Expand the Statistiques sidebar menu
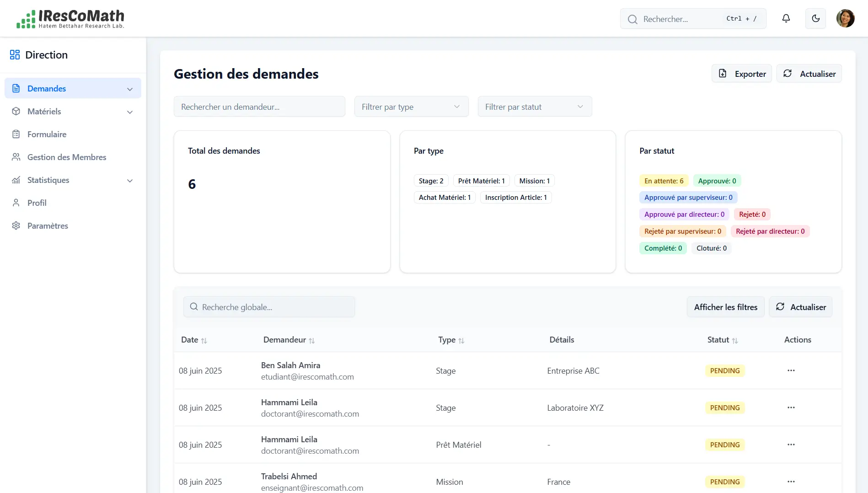Screen dimensions: 868x493 tap(130, 180)
